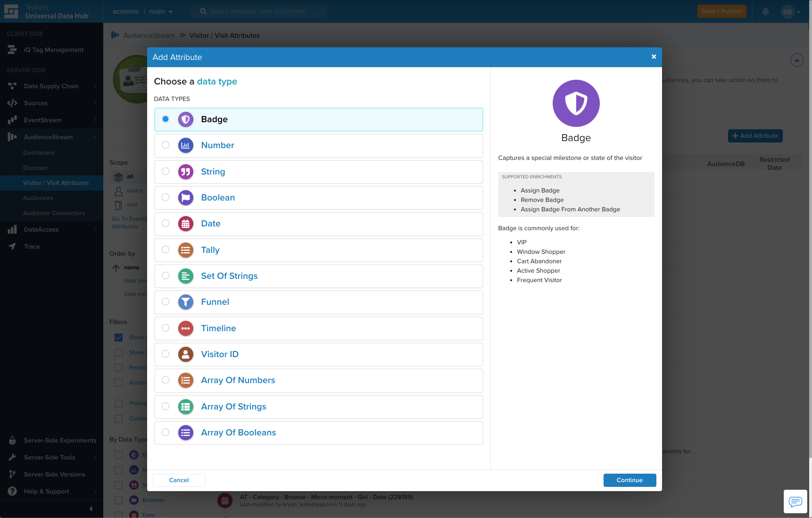Select the Set Of Strings radio button
812x518 pixels.
(166, 276)
